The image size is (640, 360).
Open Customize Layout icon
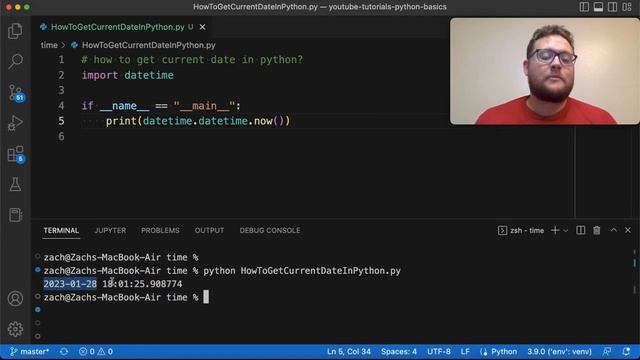(627, 7)
